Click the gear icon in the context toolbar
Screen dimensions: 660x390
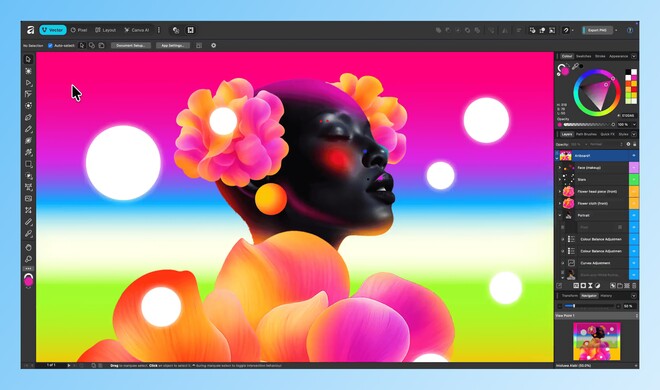click(x=213, y=45)
